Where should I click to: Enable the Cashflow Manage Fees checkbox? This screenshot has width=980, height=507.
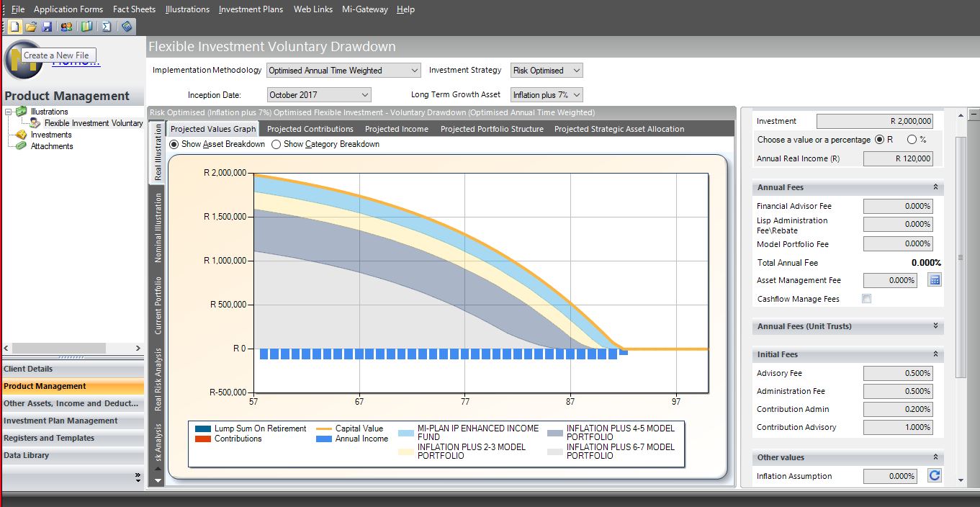(866, 298)
